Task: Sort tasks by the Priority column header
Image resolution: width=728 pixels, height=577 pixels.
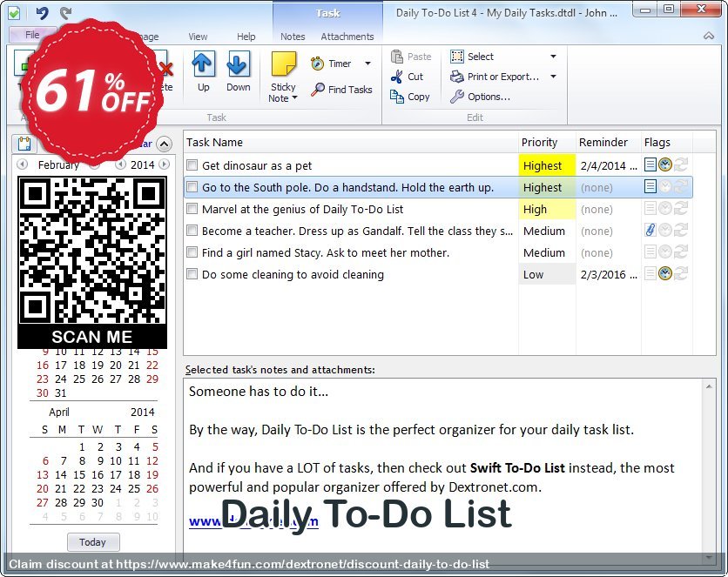Action: [x=540, y=142]
